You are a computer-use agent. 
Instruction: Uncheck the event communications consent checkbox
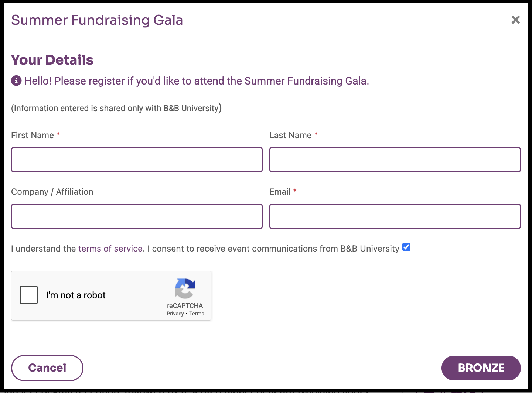pos(406,247)
